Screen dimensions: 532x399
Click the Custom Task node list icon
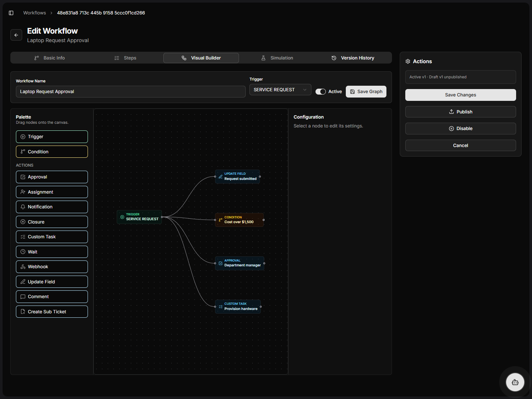coord(221,307)
